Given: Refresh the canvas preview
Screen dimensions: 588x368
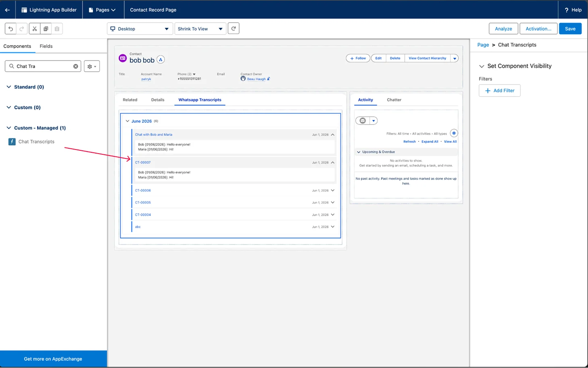Looking at the screenshot, I should click(234, 29).
